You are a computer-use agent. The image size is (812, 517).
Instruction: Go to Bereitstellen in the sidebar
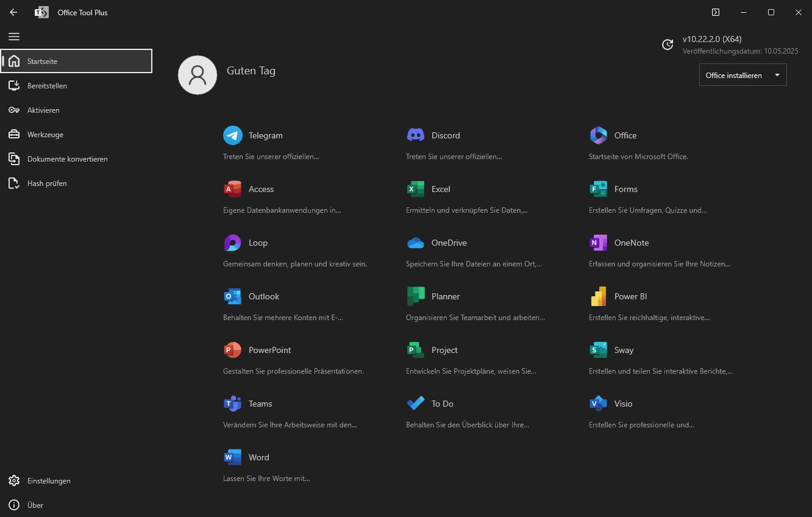(x=47, y=86)
